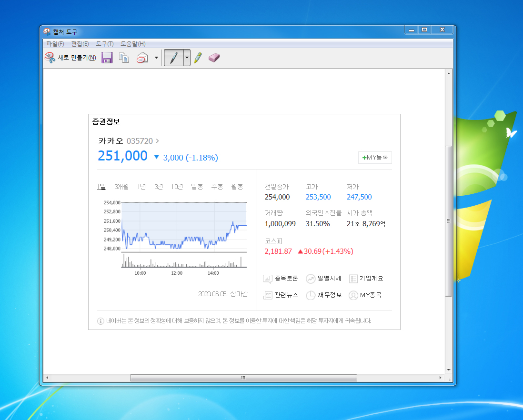Open the MY종목 link text
This screenshot has height=420, width=523.
(x=371, y=295)
